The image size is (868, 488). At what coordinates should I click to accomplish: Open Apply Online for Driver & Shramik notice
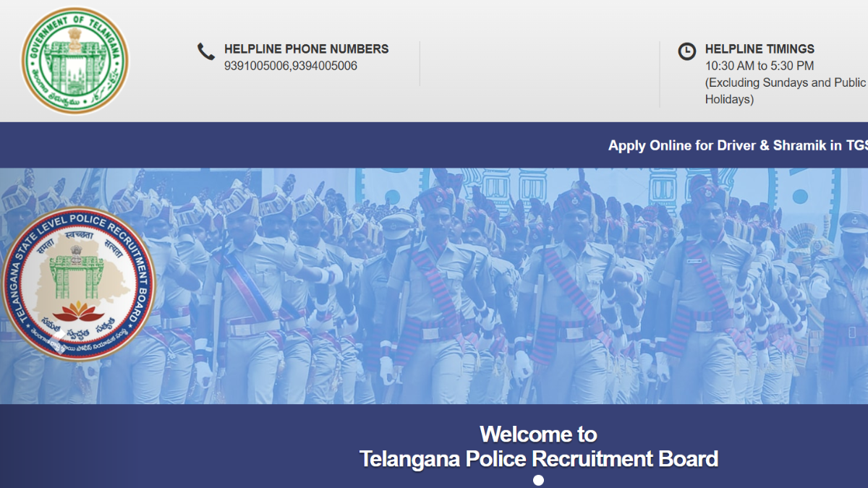coord(738,145)
